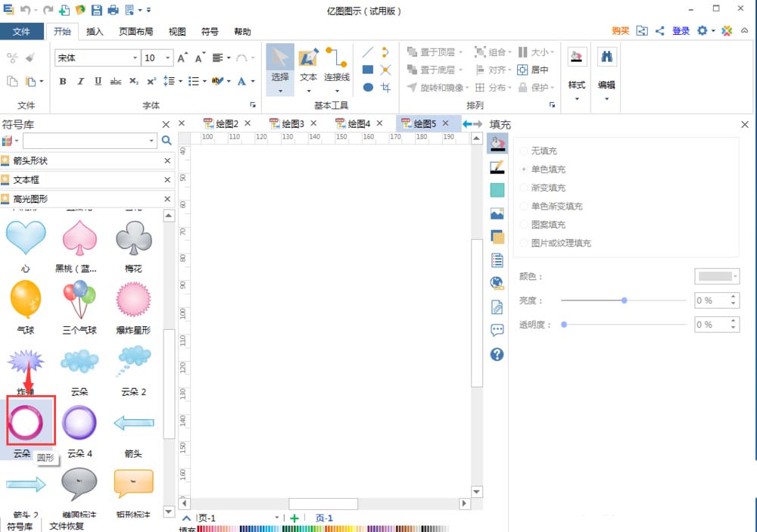Open the hyperlink panel globe icon
Viewport: 757px width, 532px height.
point(497,283)
